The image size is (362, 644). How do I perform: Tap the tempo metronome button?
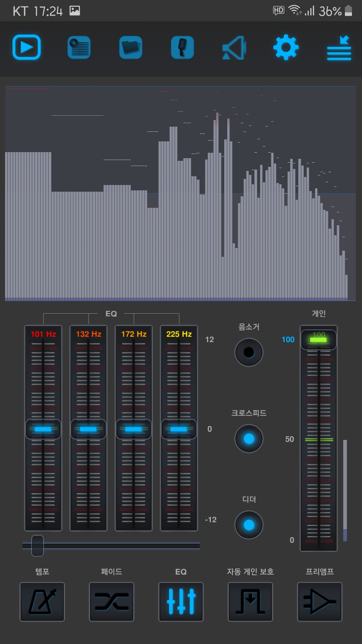(x=42, y=602)
